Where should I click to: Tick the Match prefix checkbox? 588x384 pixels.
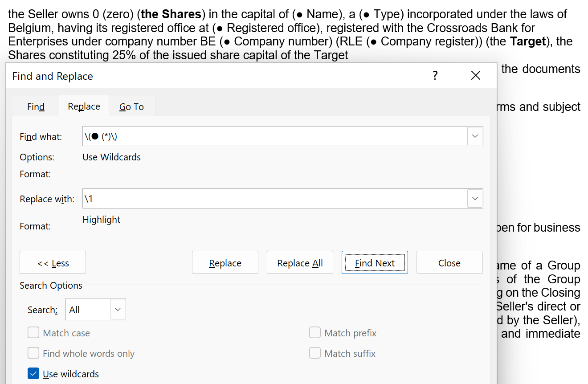click(x=315, y=333)
